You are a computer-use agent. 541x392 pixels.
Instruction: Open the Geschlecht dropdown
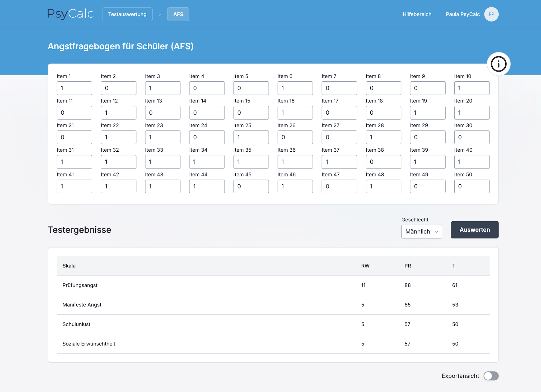point(421,232)
